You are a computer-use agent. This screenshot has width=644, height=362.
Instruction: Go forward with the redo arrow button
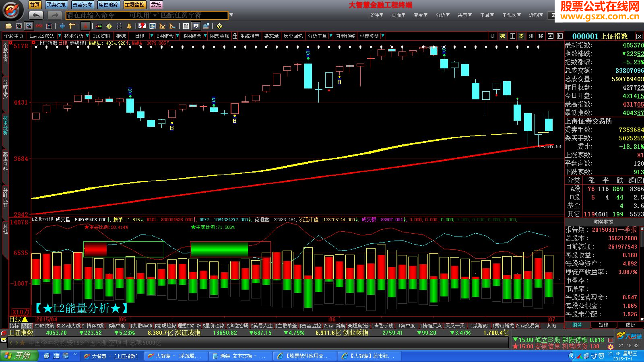54,15
